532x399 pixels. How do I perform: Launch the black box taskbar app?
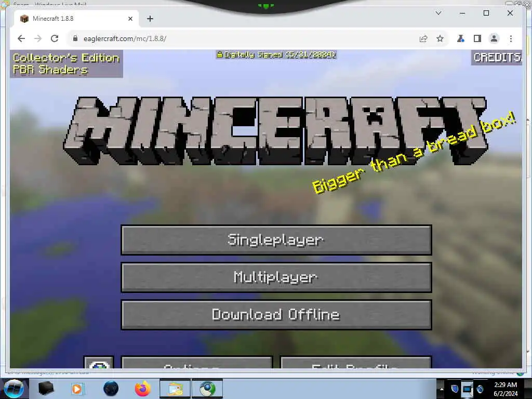(x=46, y=389)
